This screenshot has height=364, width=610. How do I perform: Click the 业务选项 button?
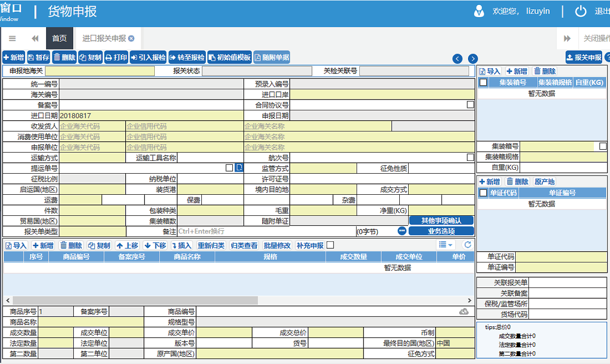pos(442,231)
